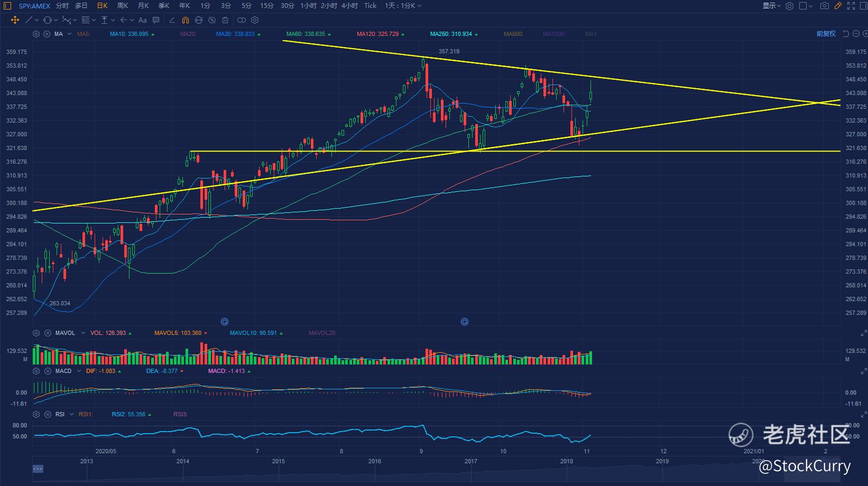The height and width of the screenshot is (486, 868).
Task: Select the wave pattern drawing tool
Action: pyautogui.click(x=66, y=20)
